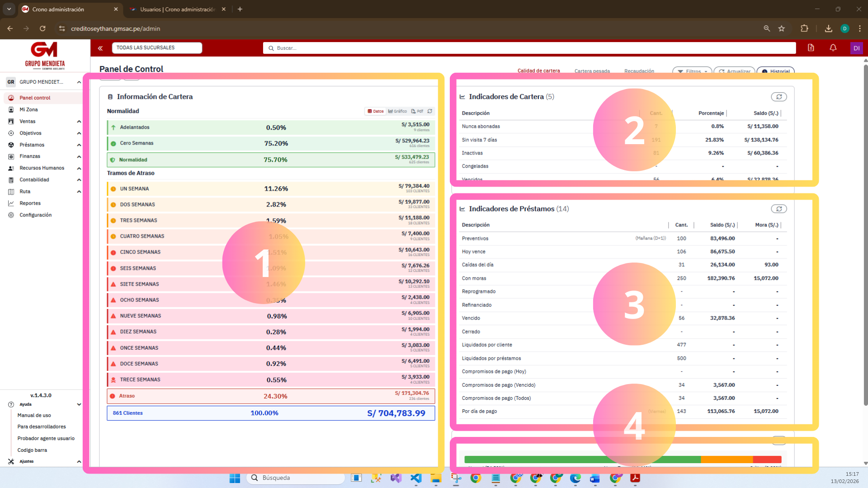Open Manual de uso link
The image size is (868, 488).
34,415
